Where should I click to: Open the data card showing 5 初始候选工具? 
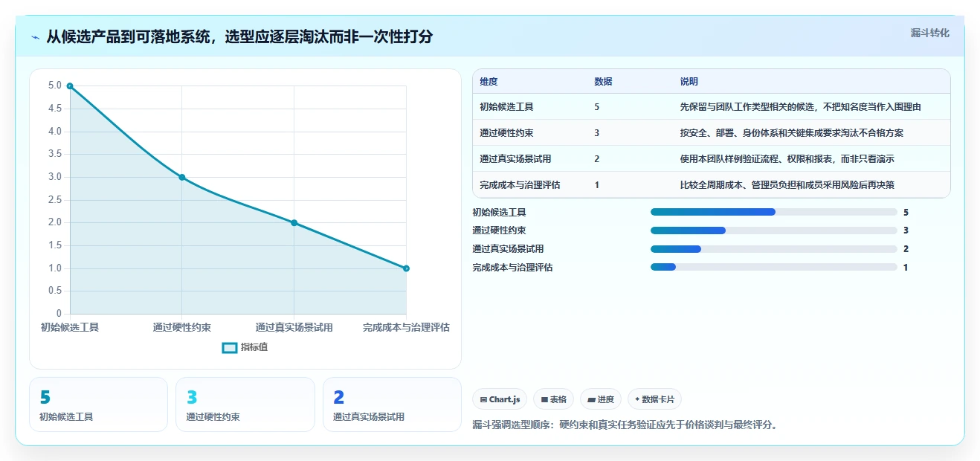pos(98,404)
